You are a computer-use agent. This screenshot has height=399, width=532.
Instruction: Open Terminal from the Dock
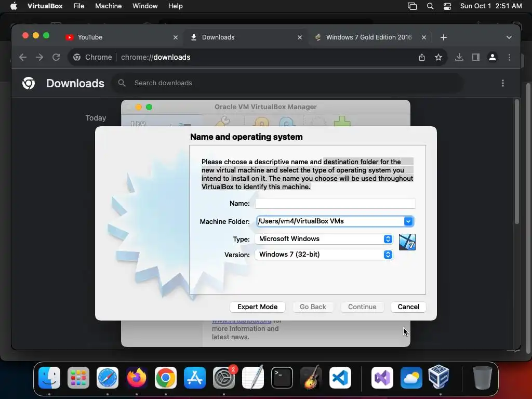click(x=282, y=378)
